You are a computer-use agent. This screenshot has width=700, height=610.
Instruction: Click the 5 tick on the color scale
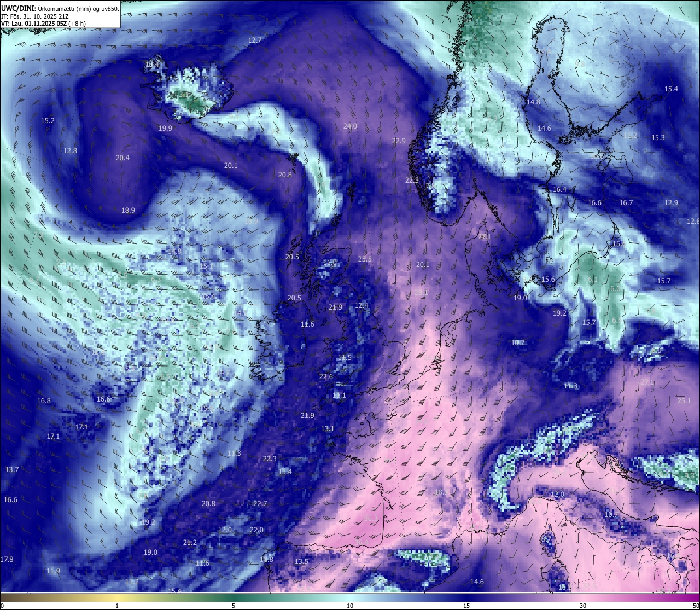click(234, 606)
